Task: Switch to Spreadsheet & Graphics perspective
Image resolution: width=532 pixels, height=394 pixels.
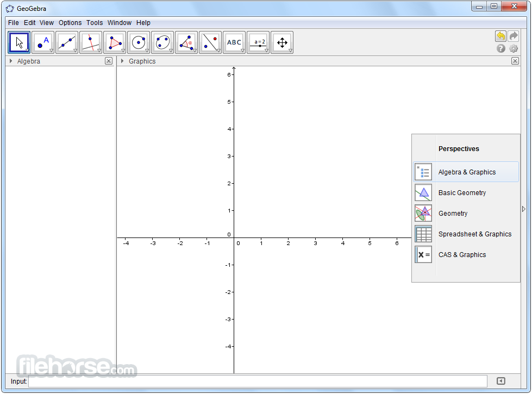Action: tap(474, 234)
